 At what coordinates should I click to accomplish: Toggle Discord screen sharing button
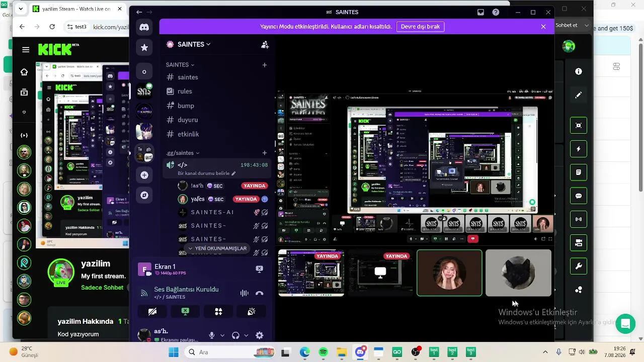point(185,312)
